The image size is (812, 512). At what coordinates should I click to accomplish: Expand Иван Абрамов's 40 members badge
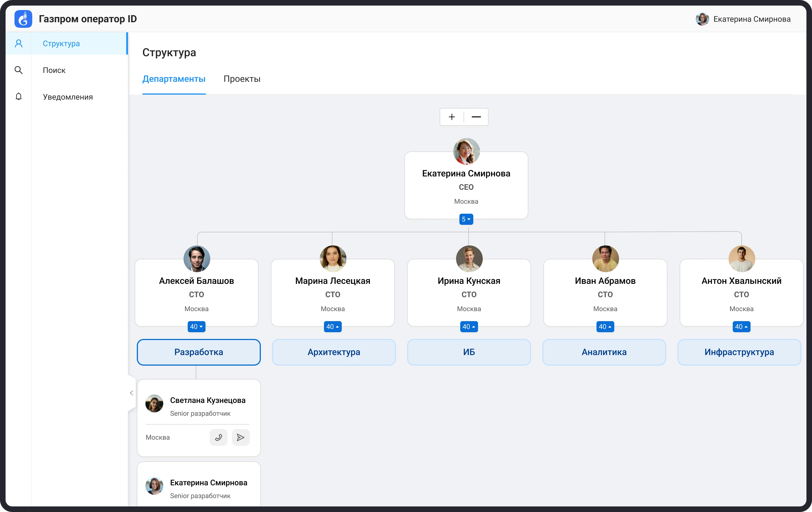605,327
